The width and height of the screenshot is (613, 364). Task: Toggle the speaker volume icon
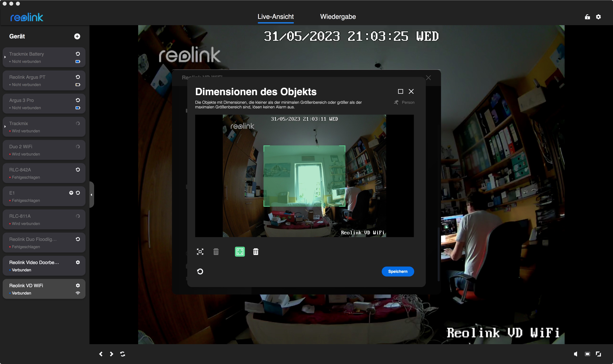click(575, 354)
